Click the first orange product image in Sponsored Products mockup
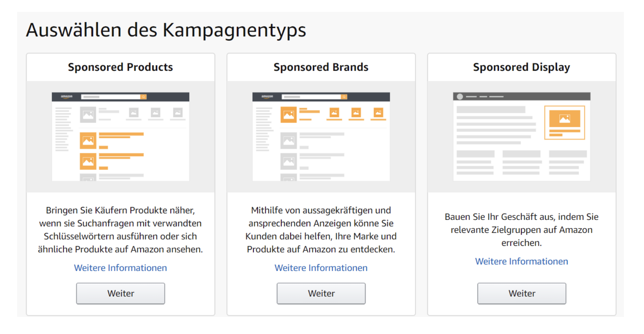The image size is (644, 334). (88, 141)
